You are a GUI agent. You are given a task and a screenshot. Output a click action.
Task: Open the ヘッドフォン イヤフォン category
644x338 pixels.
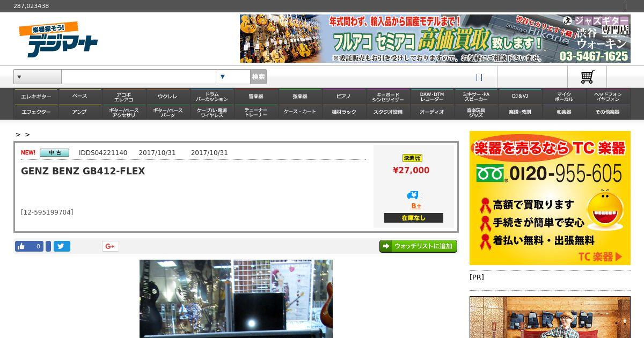click(608, 97)
